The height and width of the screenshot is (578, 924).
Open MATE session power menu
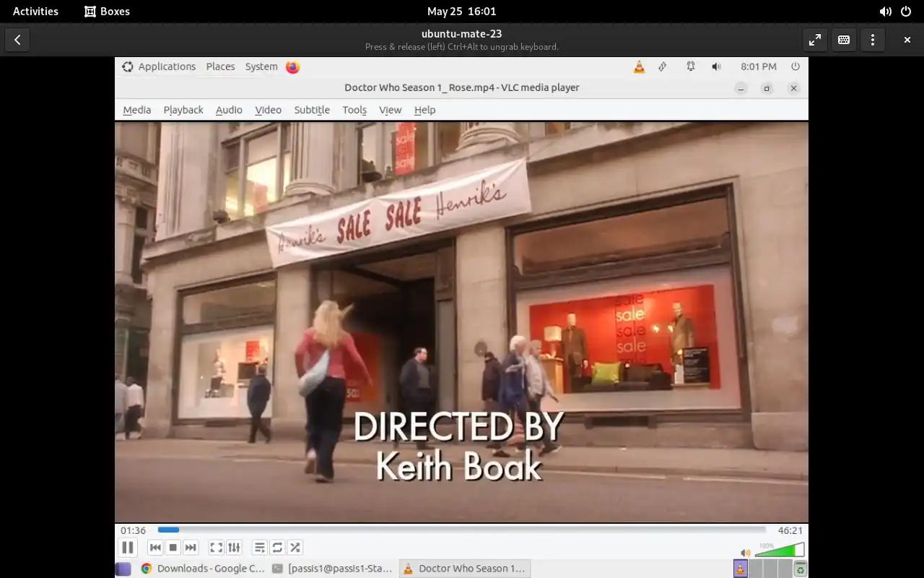pyautogui.click(x=796, y=66)
